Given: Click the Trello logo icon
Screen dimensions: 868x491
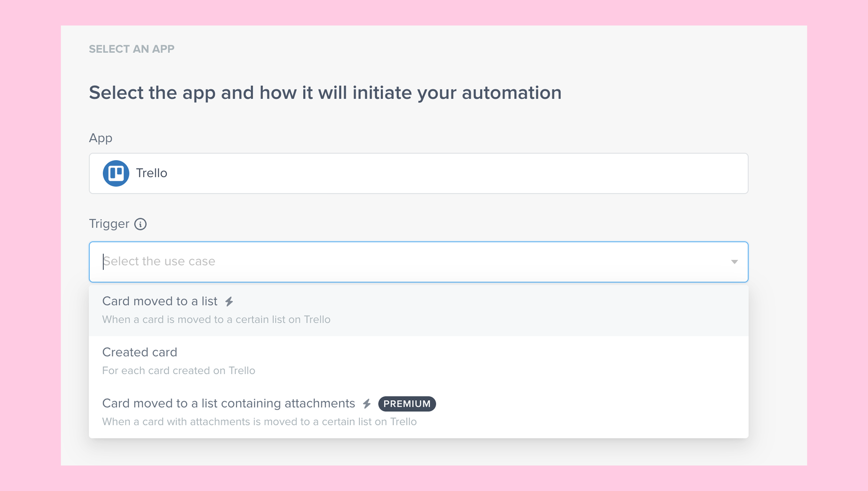Looking at the screenshot, I should pos(116,173).
